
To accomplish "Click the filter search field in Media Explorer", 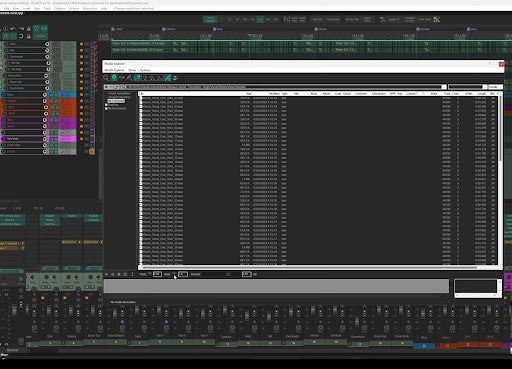I will coord(466,87).
